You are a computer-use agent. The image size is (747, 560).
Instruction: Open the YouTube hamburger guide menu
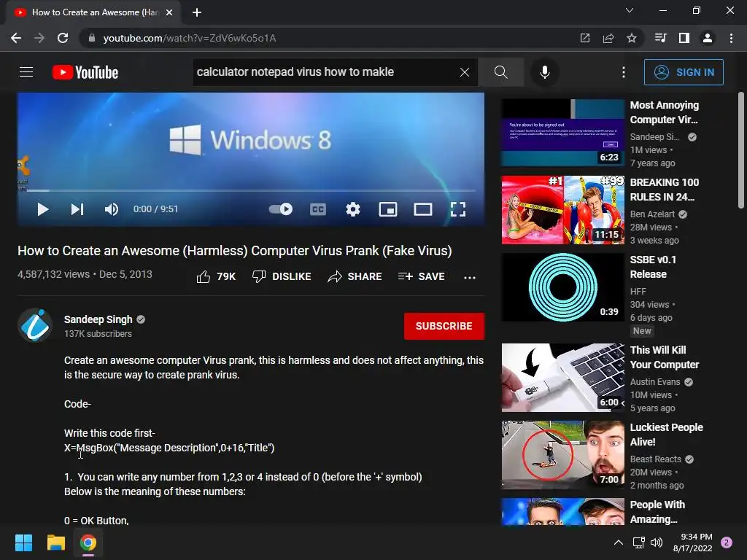pos(26,72)
